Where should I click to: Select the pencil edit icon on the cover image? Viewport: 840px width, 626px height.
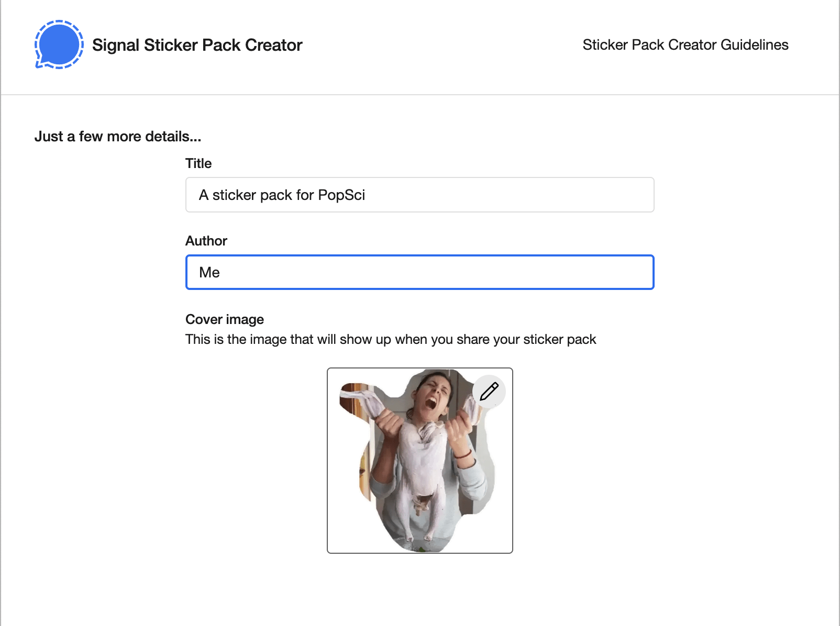(x=489, y=391)
